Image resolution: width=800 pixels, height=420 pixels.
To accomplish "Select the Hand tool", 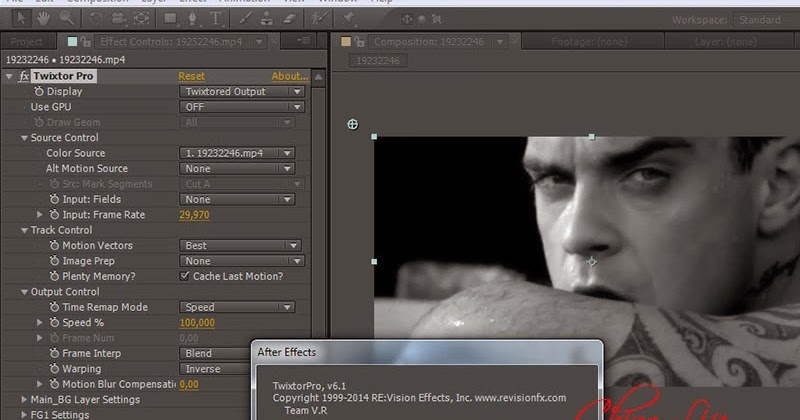I will click(x=43, y=19).
